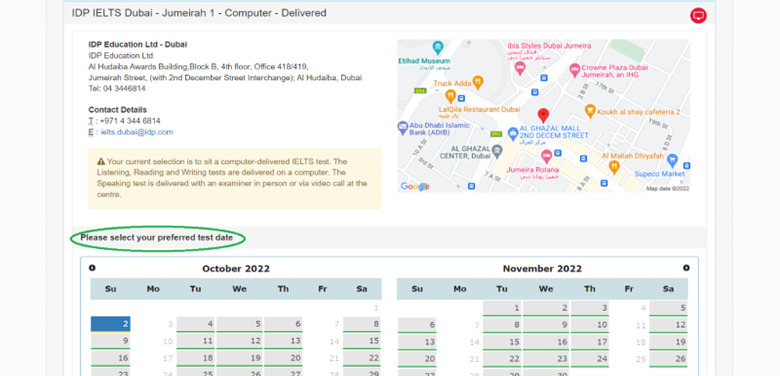Pick November 8 test date

coord(502,325)
